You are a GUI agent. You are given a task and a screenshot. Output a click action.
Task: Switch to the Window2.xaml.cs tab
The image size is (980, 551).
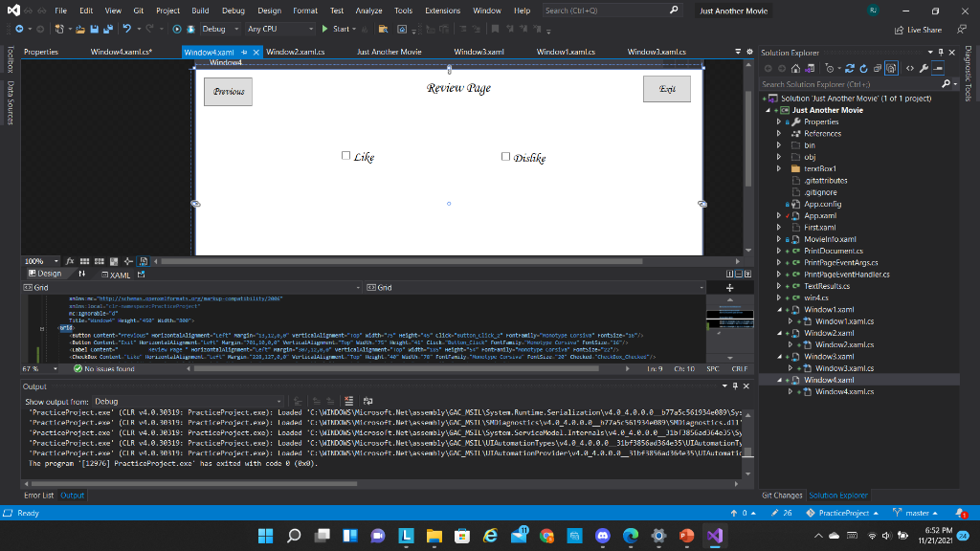(296, 53)
